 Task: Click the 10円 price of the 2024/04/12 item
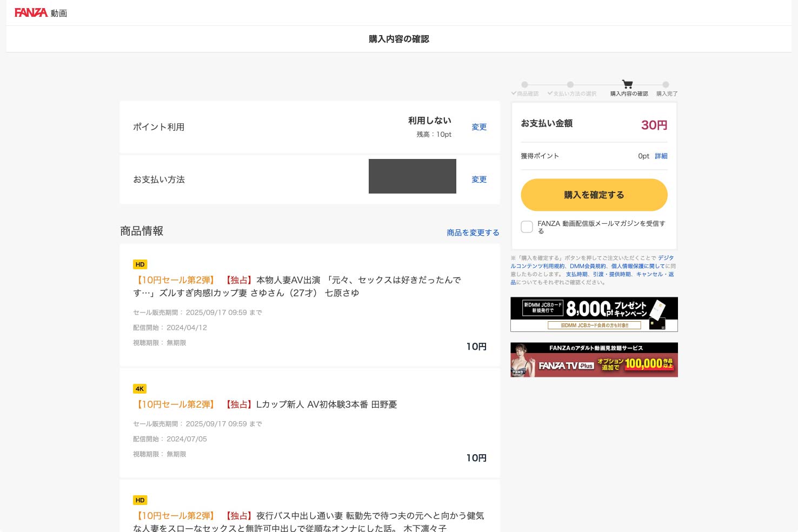point(476,347)
